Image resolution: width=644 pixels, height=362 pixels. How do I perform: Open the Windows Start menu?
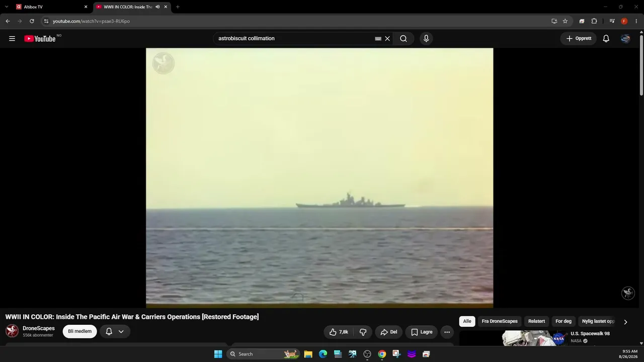[218, 354]
